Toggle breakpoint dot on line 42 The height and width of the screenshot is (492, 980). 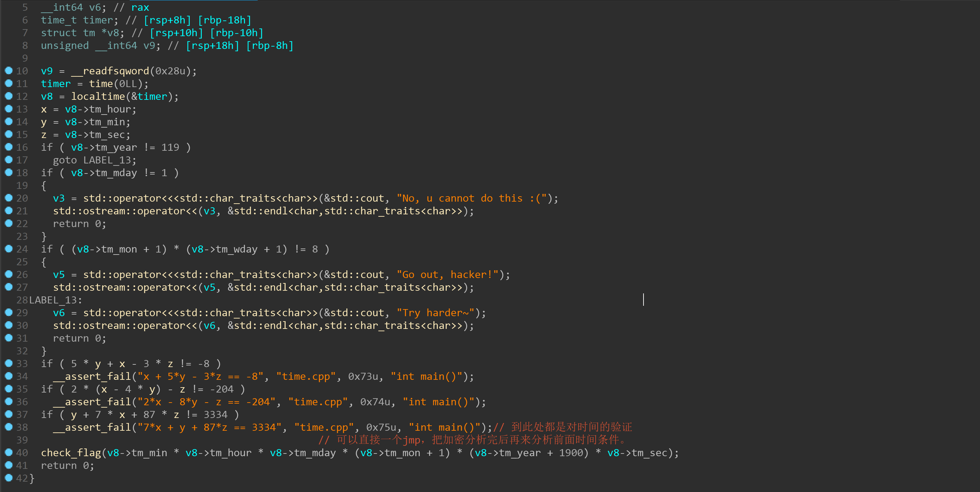[8, 478]
